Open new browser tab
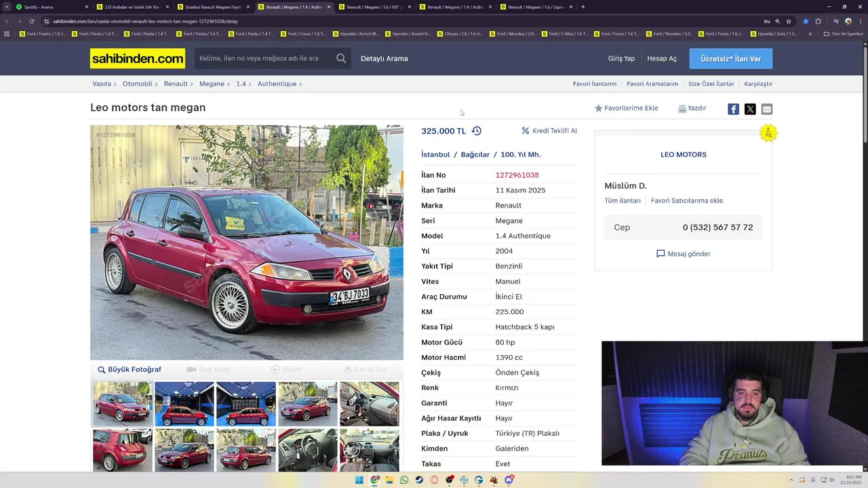868x488 pixels. click(583, 7)
